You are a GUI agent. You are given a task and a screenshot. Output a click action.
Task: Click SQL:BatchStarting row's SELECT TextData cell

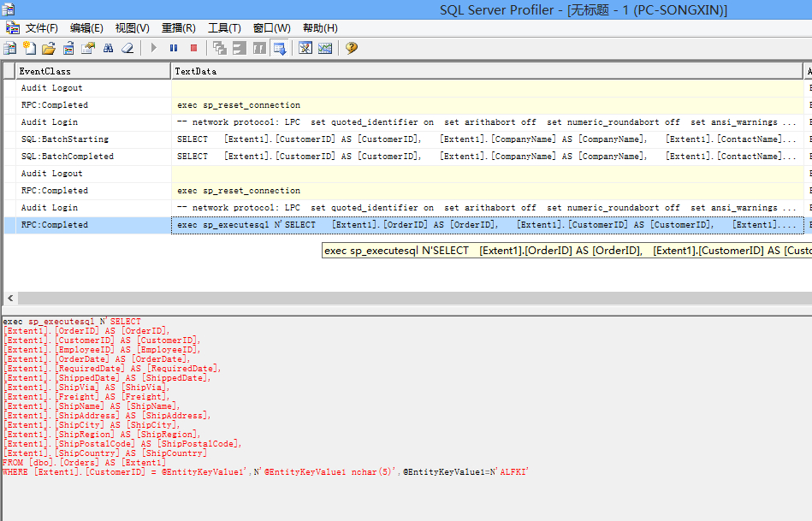[488, 139]
